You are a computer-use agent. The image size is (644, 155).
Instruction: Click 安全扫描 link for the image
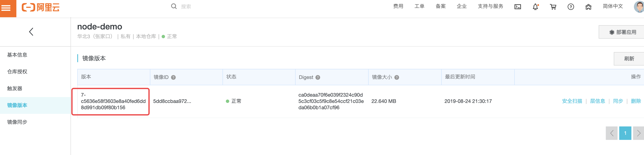coord(572,101)
